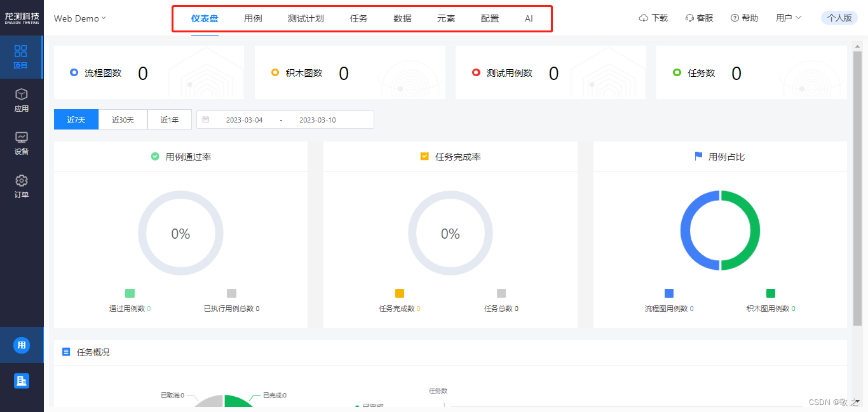
Task: Click the 已执行用例总数 0 legend text
Action: [x=231, y=309]
